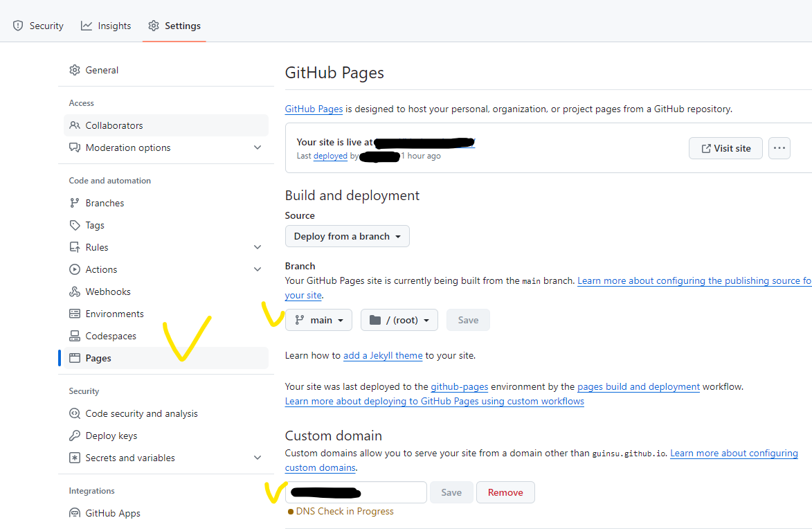Click Save next to branch selectors

468,320
